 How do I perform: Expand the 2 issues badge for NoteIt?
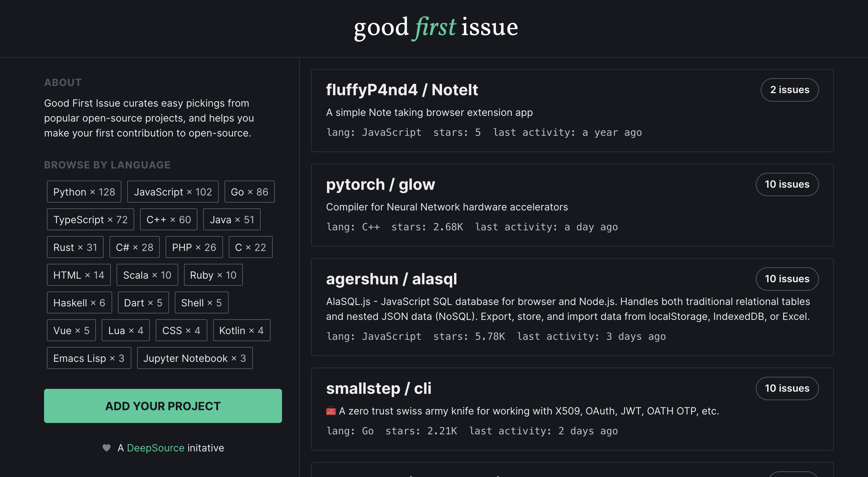tap(790, 90)
